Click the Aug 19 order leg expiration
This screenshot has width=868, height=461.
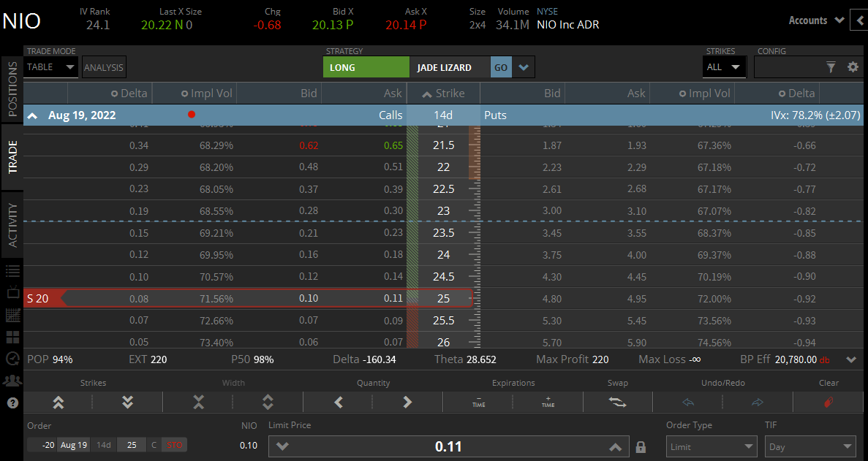coord(74,445)
